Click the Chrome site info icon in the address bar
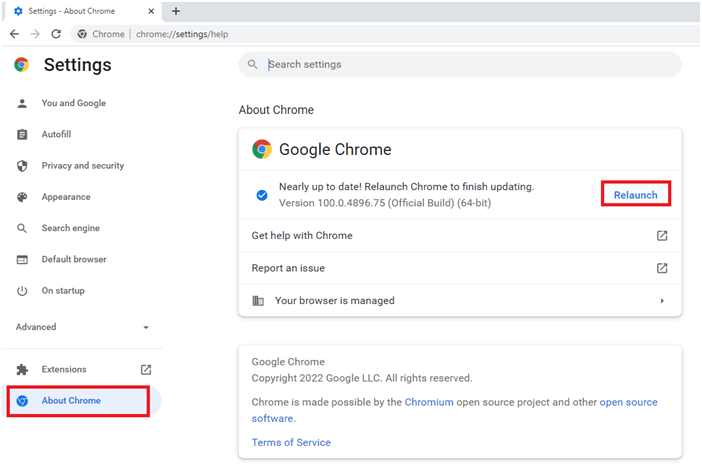This screenshot has height=472, width=702. point(82,34)
